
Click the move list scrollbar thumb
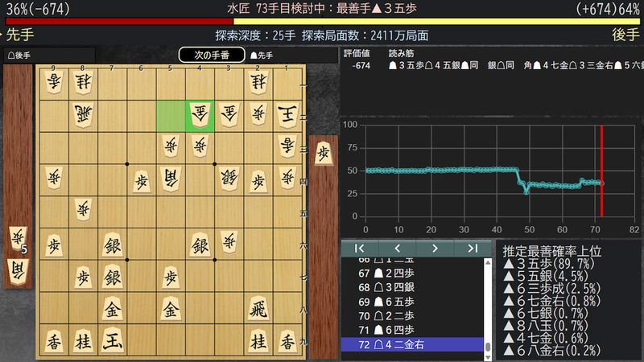[488, 347]
